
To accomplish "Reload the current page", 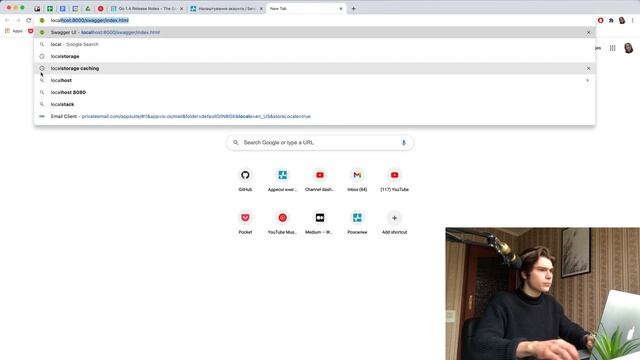I will point(29,20).
